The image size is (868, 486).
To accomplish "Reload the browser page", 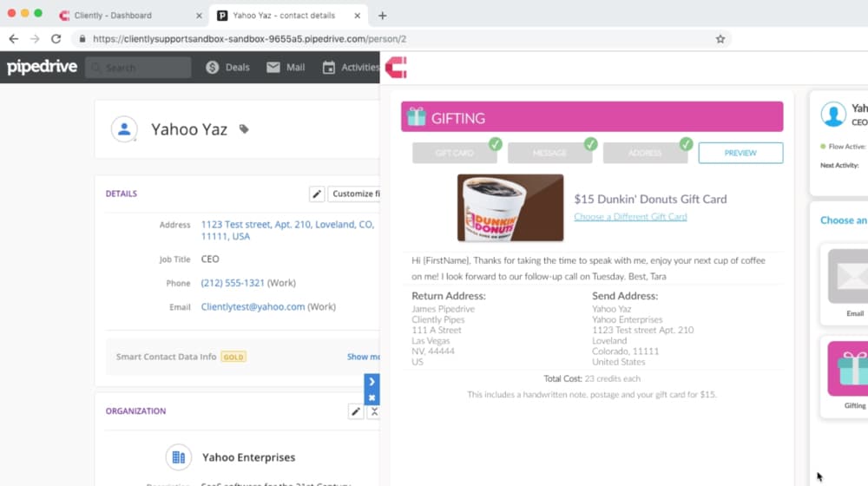I will tap(56, 39).
